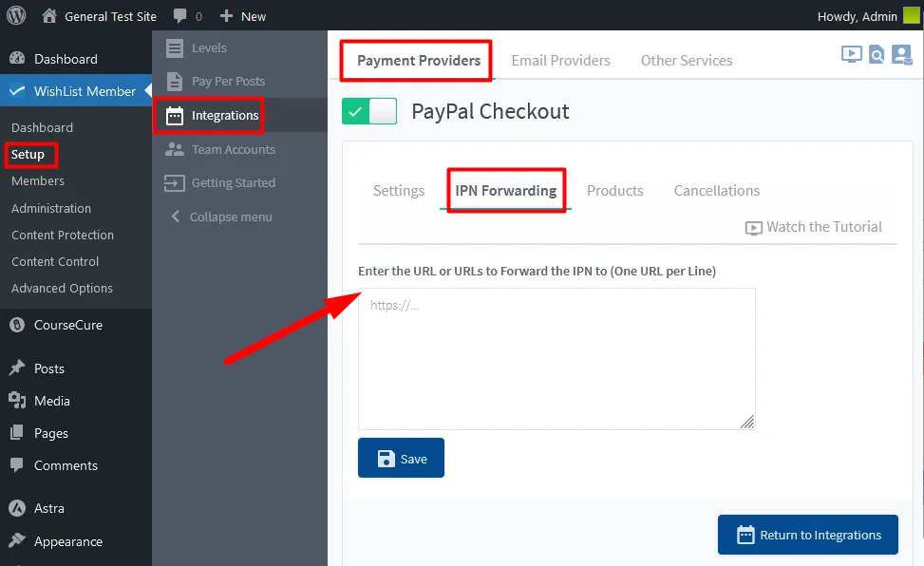This screenshot has height=566, width=924.
Task: Click the Levels list icon
Action: click(175, 47)
